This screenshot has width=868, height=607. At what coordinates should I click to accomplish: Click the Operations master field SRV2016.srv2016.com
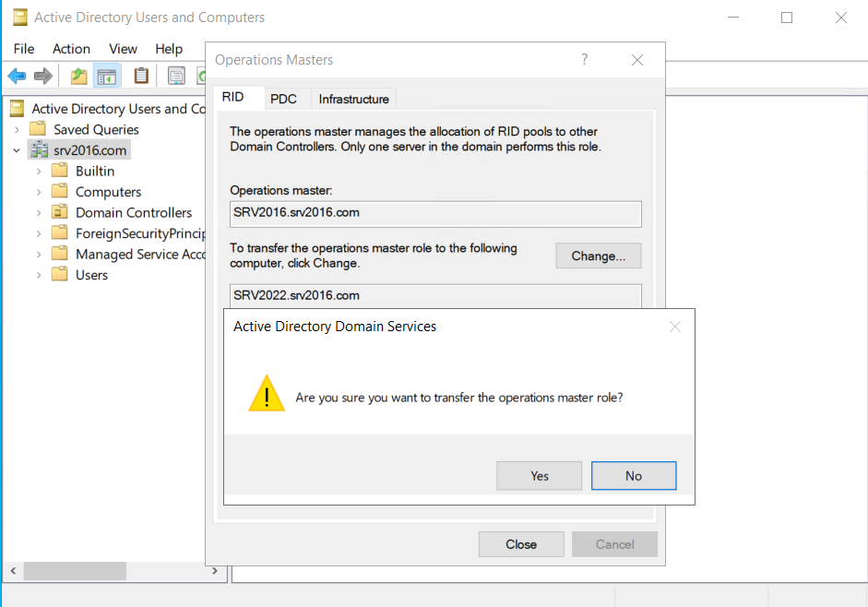pos(435,214)
